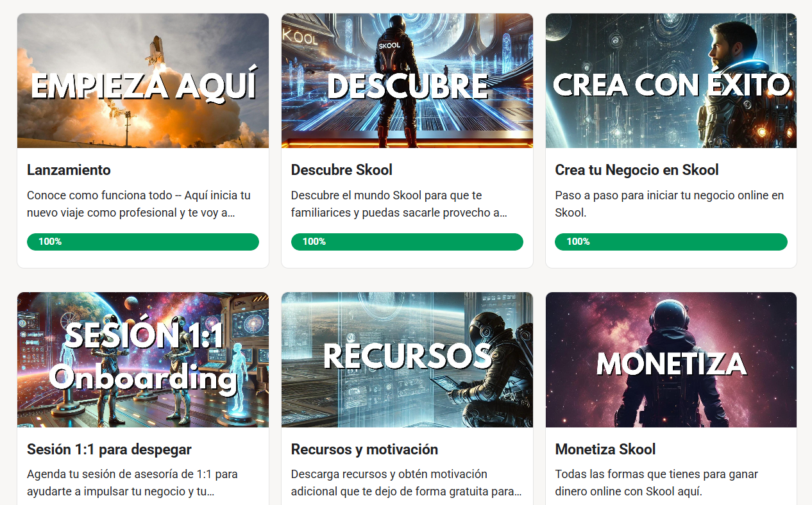Click the Descubre Skool course title
Viewport: 812px width, 505px height.
click(342, 170)
